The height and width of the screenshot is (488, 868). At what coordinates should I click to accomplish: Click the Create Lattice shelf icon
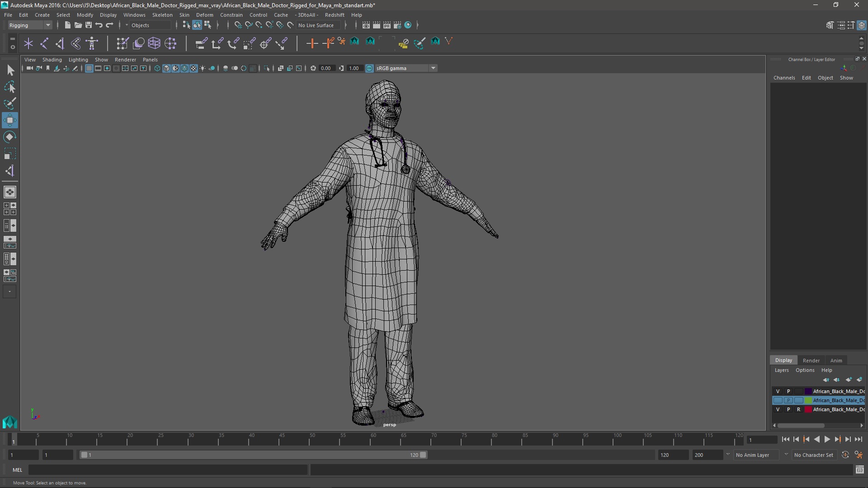(154, 43)
